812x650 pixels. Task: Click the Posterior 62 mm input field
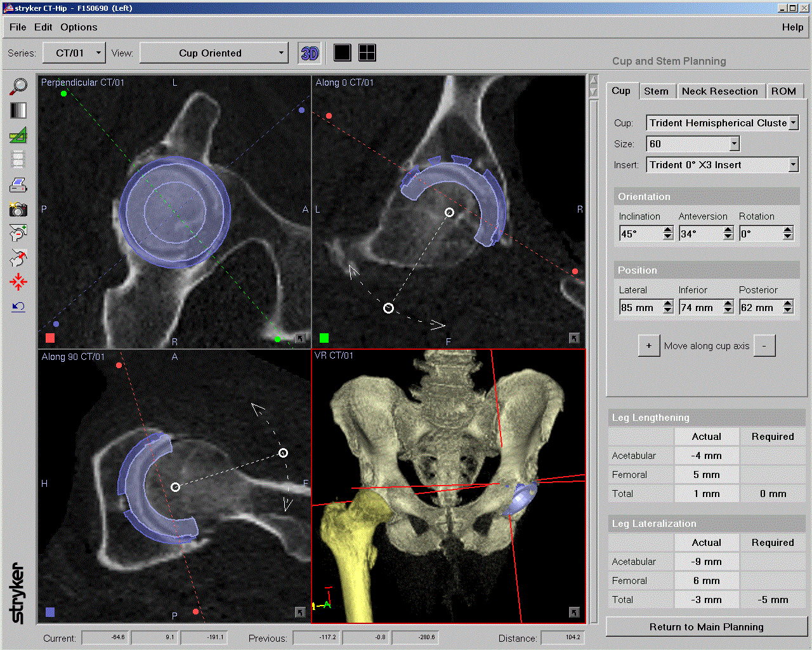[761, 307]
